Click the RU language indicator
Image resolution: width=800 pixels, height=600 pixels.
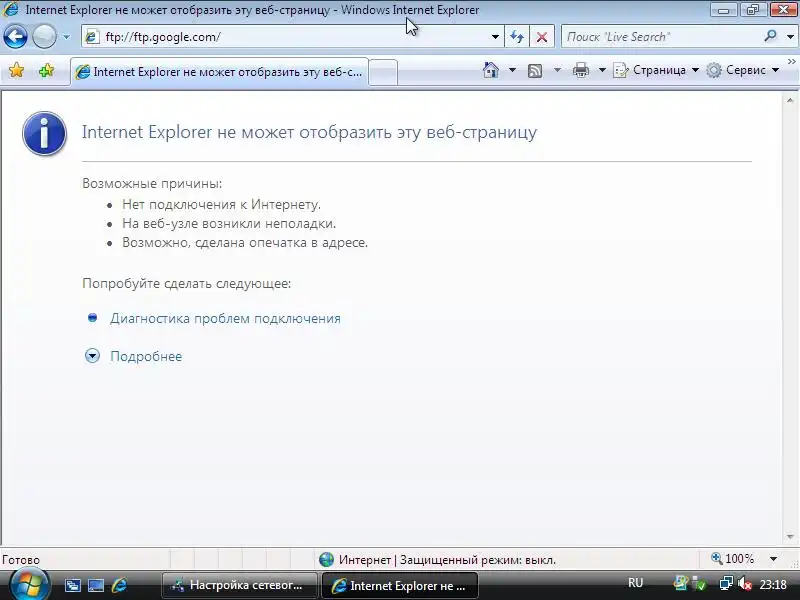635,583
